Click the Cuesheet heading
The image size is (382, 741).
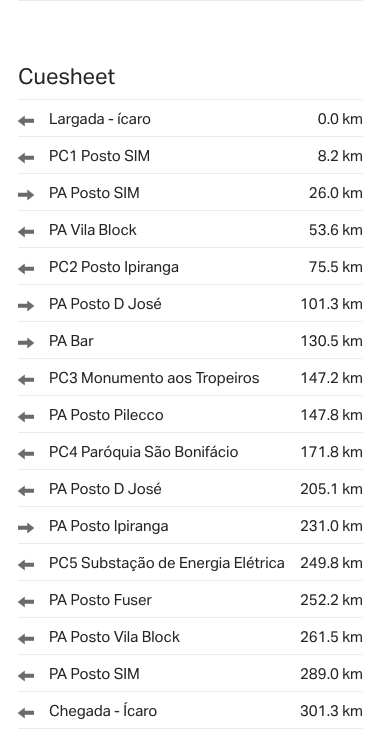coord(67,77)
